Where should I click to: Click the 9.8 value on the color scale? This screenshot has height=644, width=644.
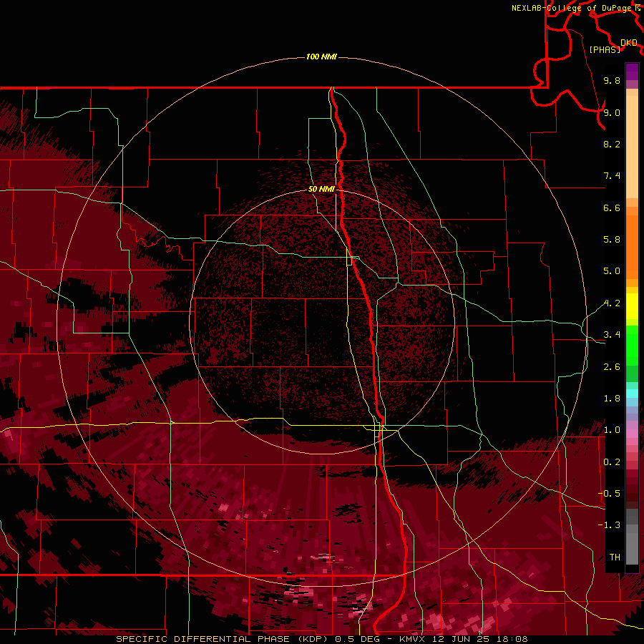coord(612,80)
